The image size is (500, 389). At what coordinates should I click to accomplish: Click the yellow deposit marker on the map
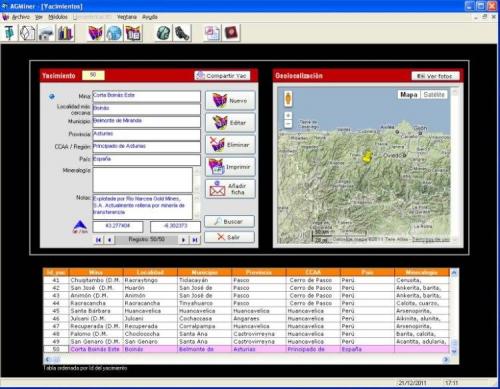(367, 157)
